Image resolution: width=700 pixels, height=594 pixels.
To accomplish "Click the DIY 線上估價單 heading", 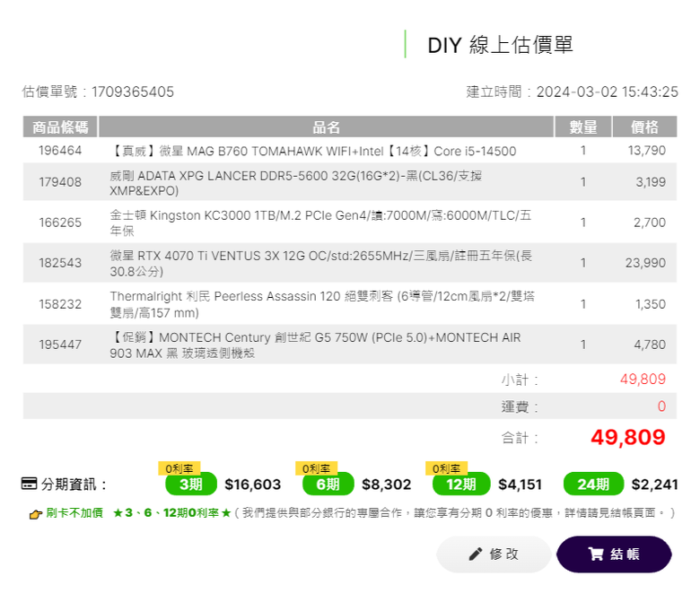I will coord(500,45).
